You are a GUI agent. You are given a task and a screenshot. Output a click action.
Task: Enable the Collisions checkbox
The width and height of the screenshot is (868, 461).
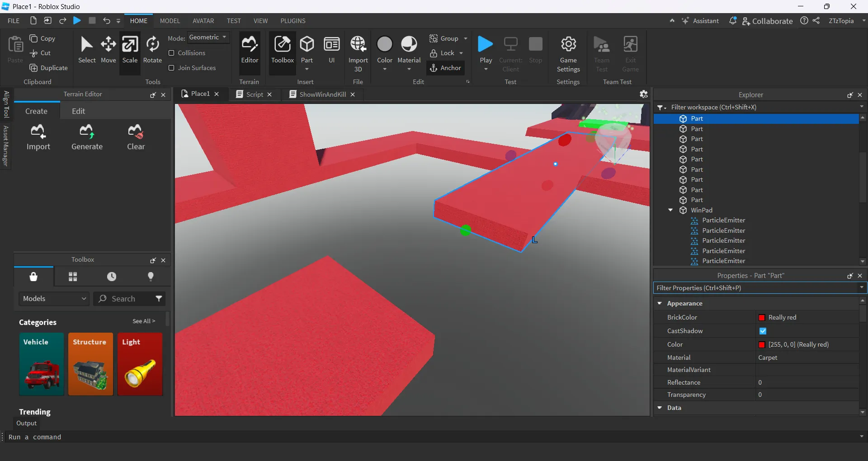(x=171, y=53)
